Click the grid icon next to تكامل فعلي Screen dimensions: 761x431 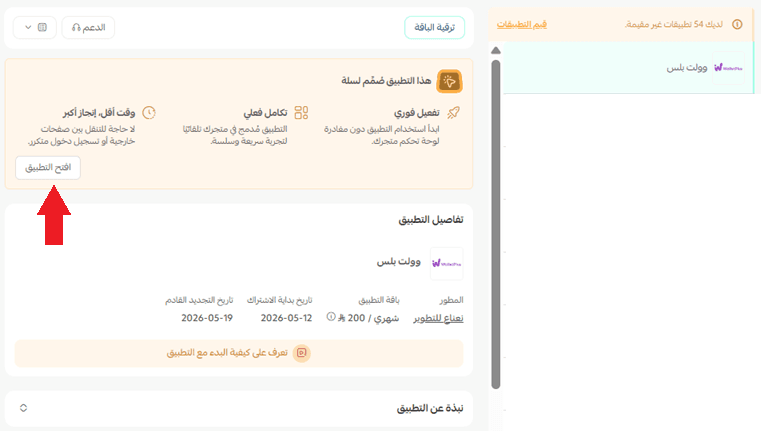301,113
